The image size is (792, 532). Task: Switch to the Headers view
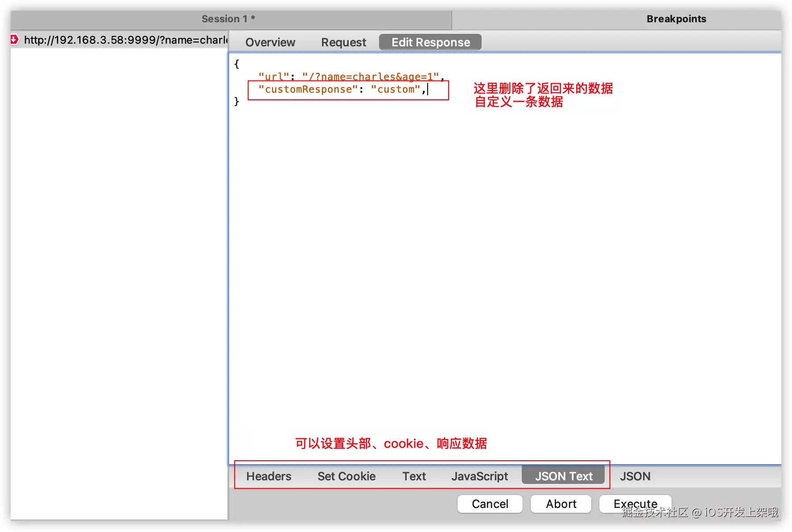[x=268, y=476]
